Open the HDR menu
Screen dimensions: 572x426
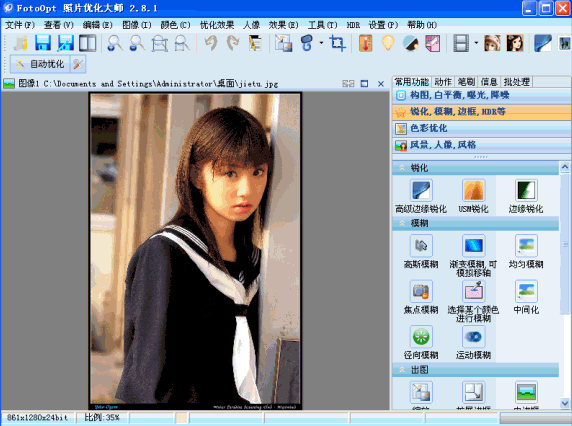point(353,25)
